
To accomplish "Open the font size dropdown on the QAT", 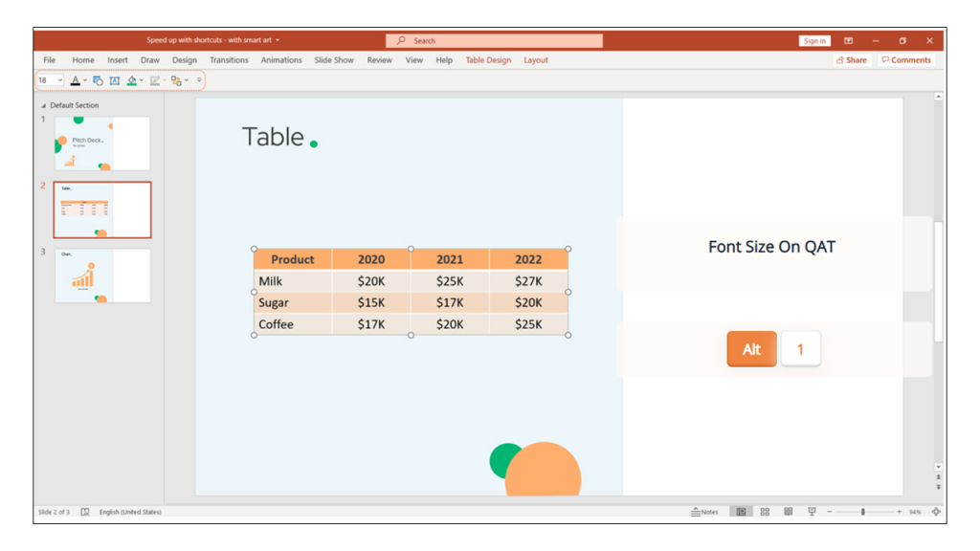I will 59,80.
